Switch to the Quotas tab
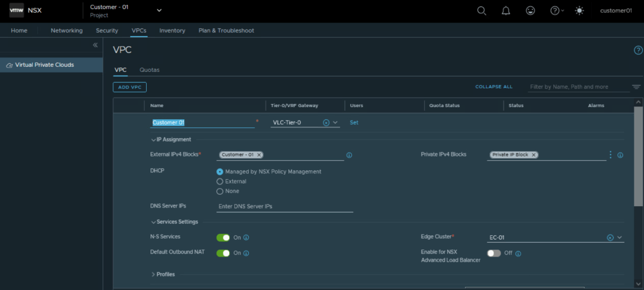The height and width of the screenshot is (290, 644). 149,70
